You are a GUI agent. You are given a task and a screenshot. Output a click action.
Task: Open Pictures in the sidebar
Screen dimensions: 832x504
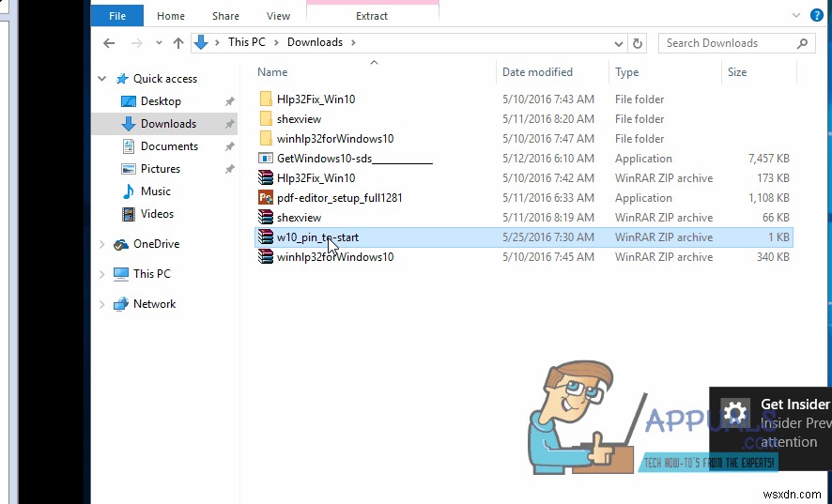point(161,169)
